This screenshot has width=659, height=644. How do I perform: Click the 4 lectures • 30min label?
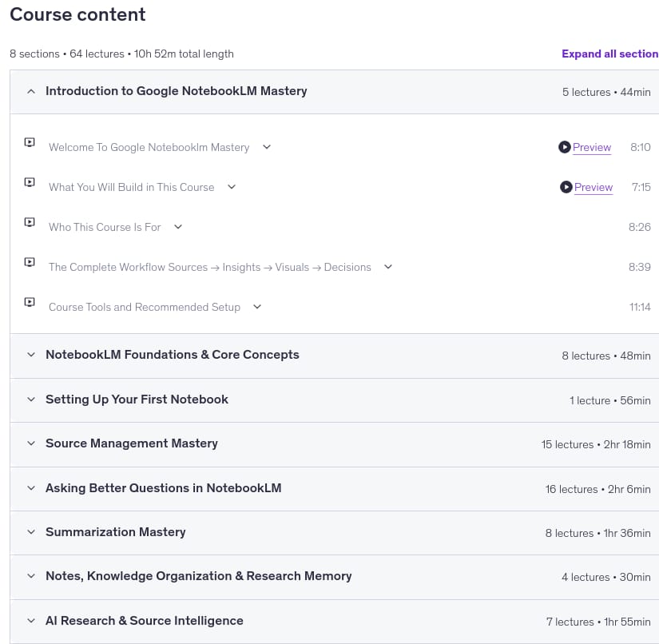[x=606, y=577]
